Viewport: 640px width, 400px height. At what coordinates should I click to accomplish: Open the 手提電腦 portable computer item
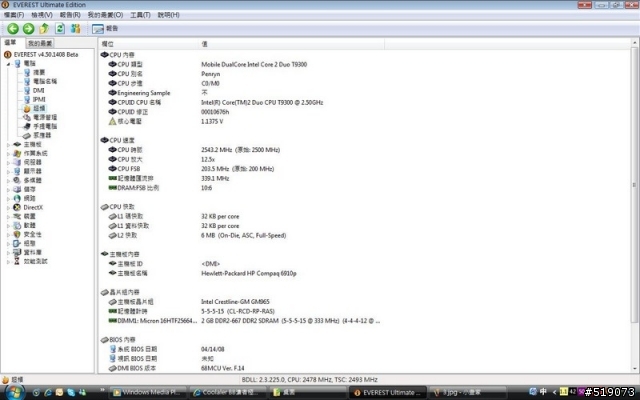click(x=45, y=126)
